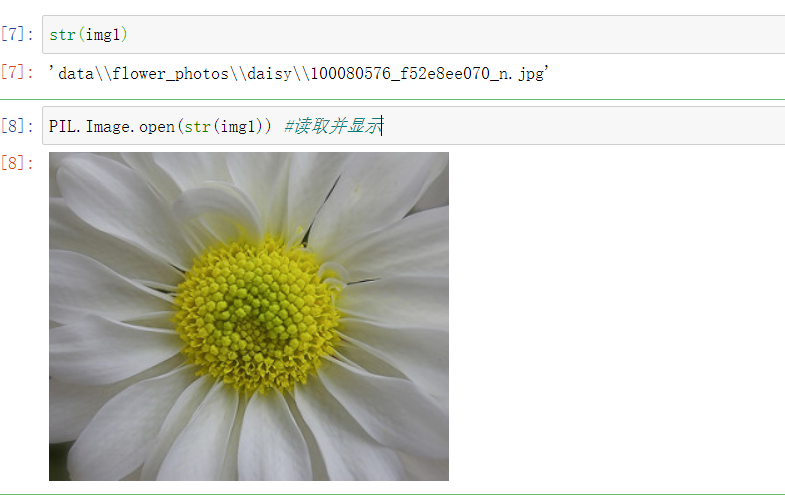Click the daisy image output
The width and height of the screenshot is (785, 500).
point(249,316)
